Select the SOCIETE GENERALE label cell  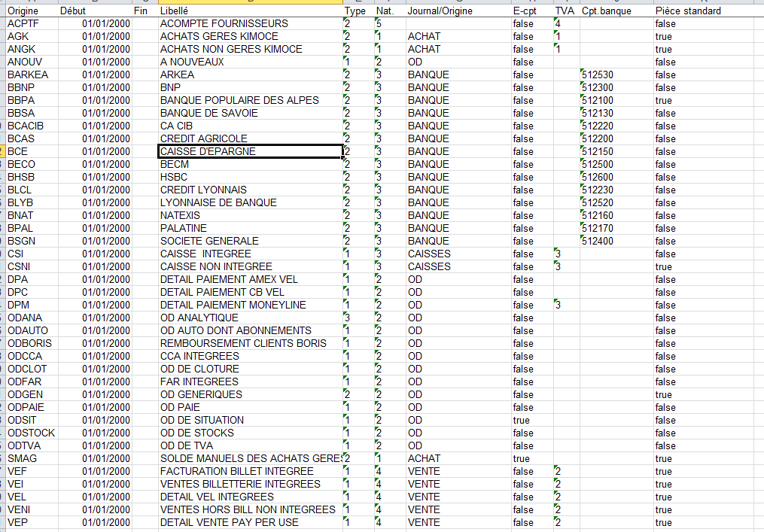pos(209,241)
